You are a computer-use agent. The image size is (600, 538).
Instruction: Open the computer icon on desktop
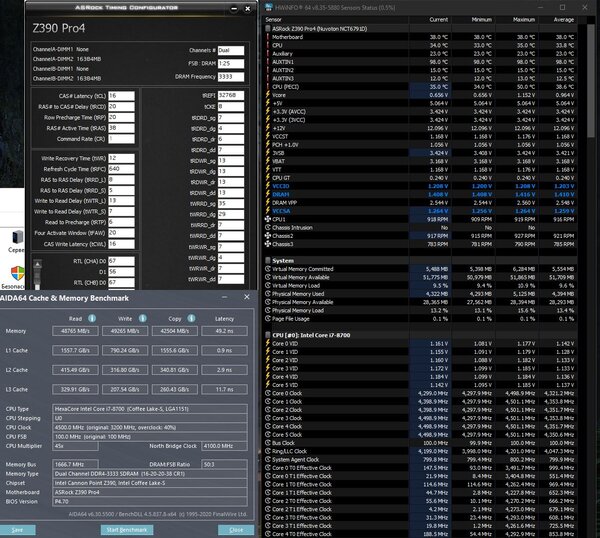pyautogui.click(x=16, y=238)
